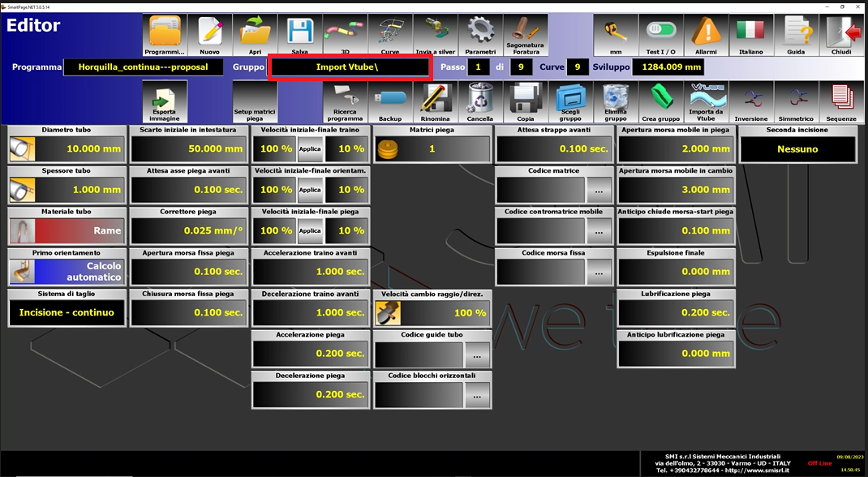The width and height of the screenshot is (868, 477).
Task: Open Sagomatura Foratura tool
Action: point(526,35)
